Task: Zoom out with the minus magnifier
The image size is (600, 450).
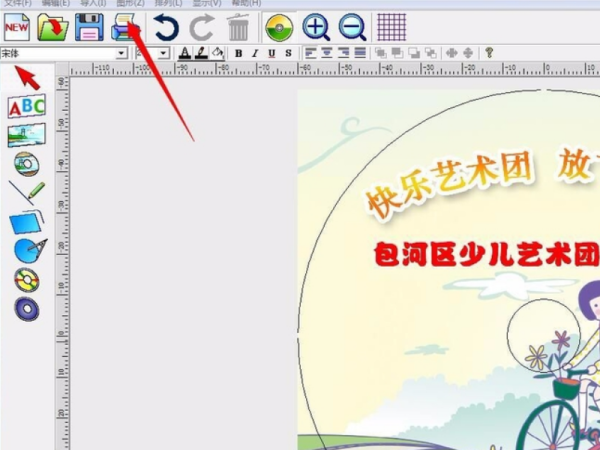Action: (x=352, y=27)
